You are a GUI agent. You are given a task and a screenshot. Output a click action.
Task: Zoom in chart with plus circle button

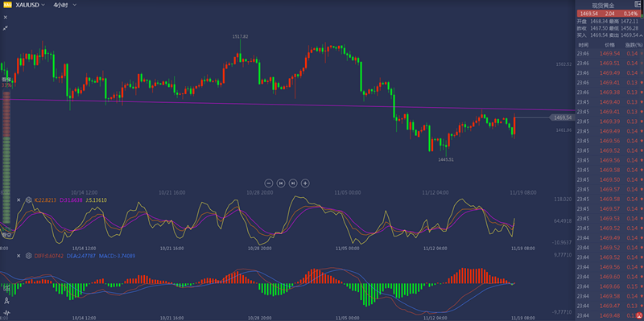pos(305,183)
